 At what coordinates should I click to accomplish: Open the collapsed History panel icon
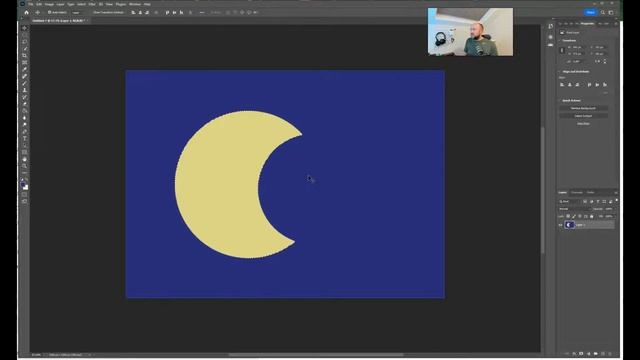click(x=551, y=26)
